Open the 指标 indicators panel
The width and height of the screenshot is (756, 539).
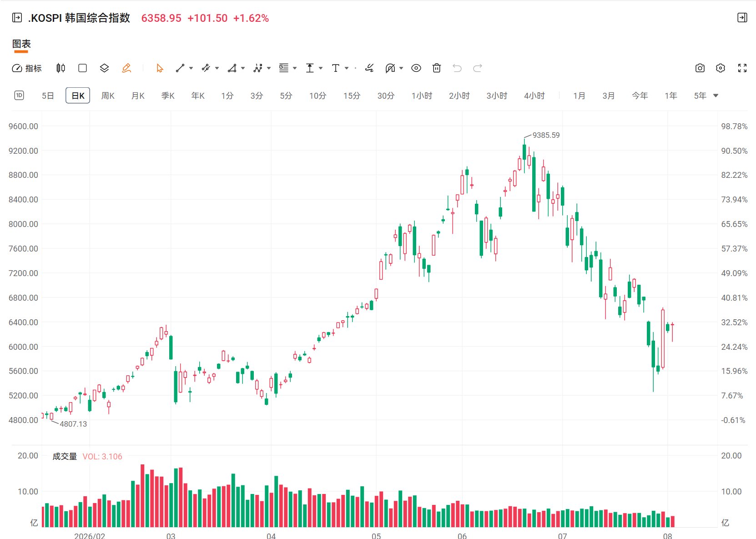click(26, 68)
